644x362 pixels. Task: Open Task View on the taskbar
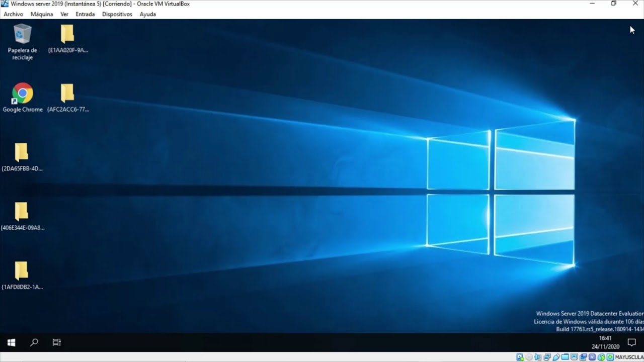pyautogui.click(x=57, y=342)
